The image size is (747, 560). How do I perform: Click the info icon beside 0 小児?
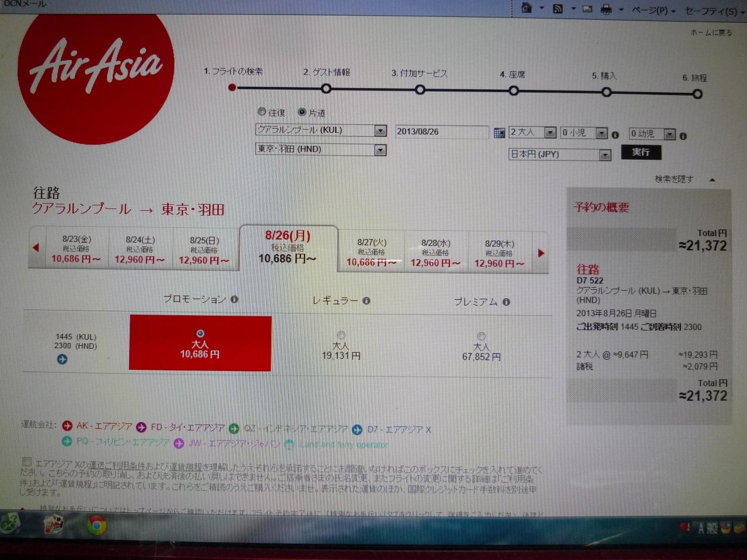[x=615, y=135]
